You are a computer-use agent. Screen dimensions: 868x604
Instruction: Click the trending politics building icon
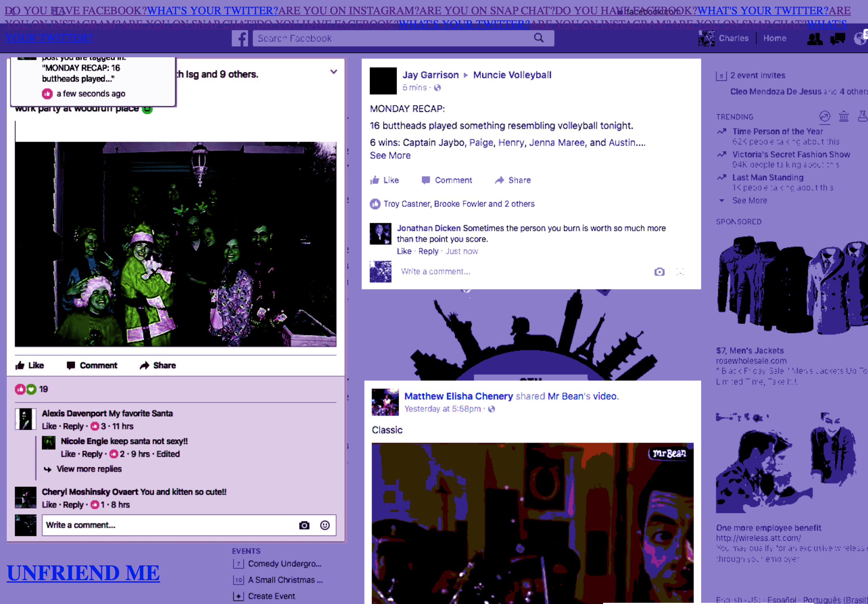coord(844,117)
